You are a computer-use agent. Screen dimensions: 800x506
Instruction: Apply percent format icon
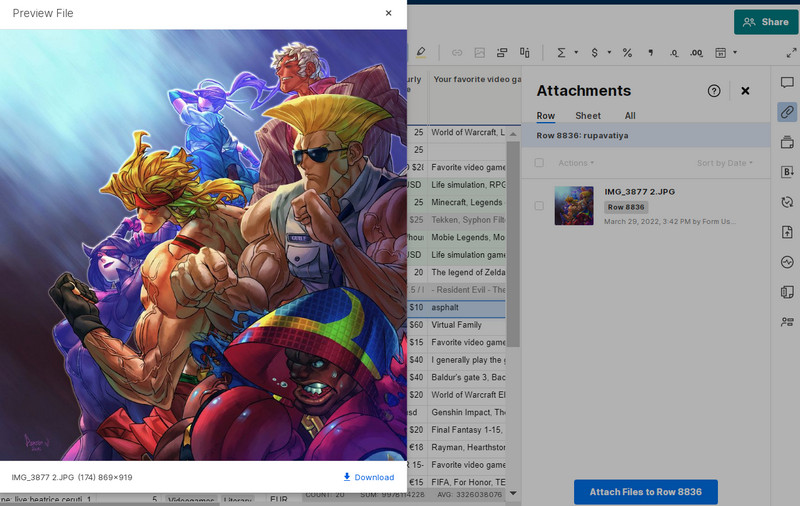click(627, 53)
